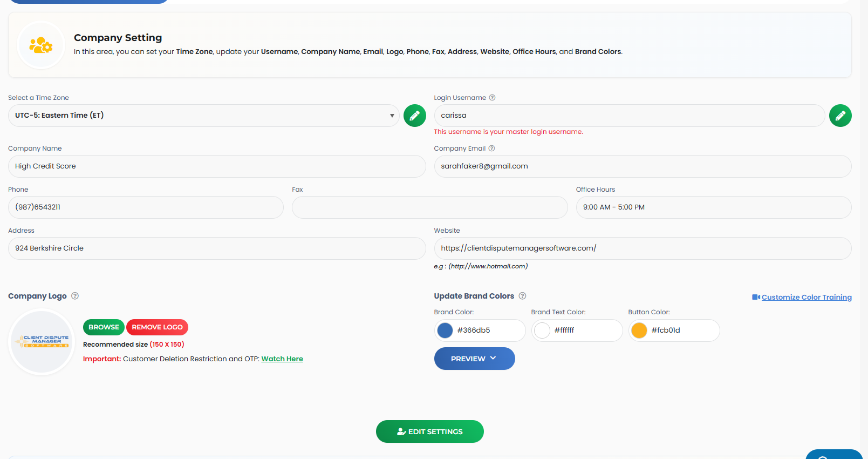Click the company logo thumbnail image
The height and width of the screenshot is (459, 868).
click(42, 342)
